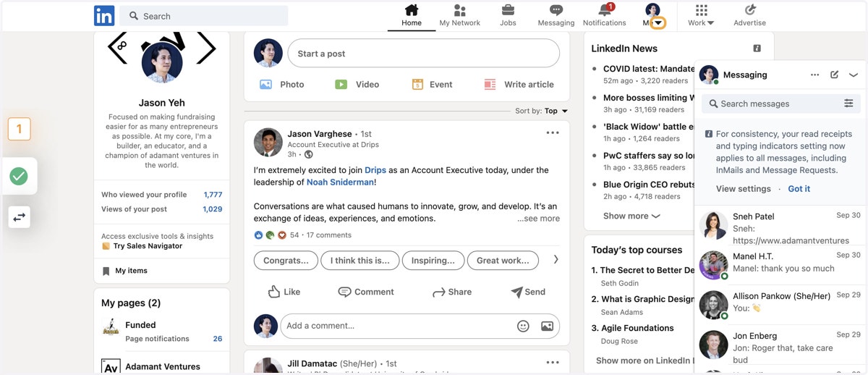Compose new message icon
This screenshot has height=375, width=868.
[835, 75]
